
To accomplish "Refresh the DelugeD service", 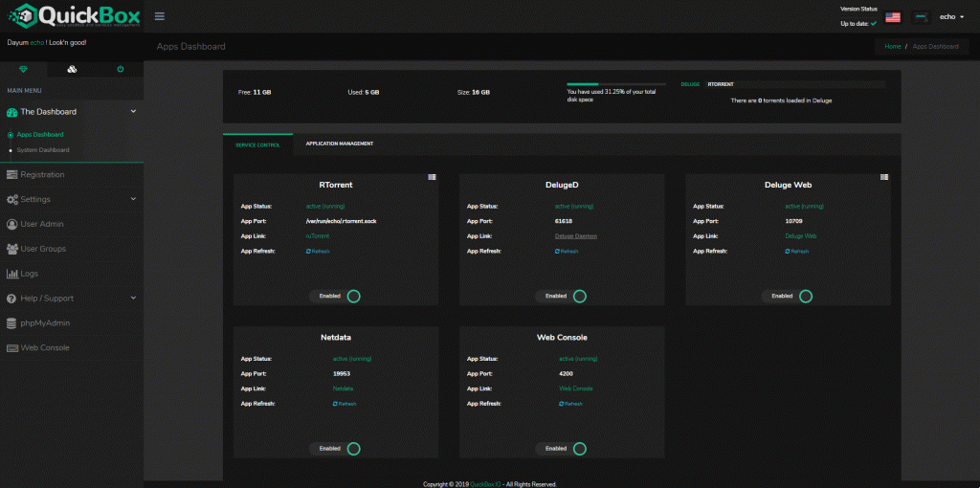I will (x=567, y=252).
